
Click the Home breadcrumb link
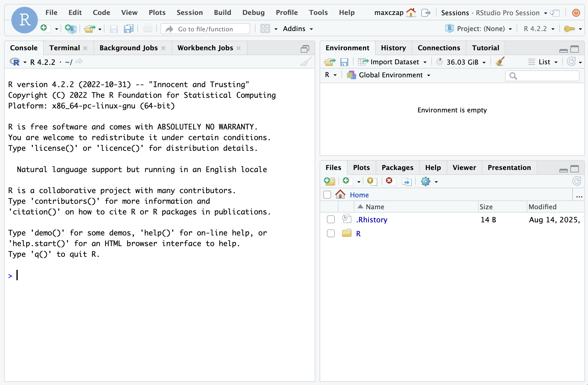(359, 195)
